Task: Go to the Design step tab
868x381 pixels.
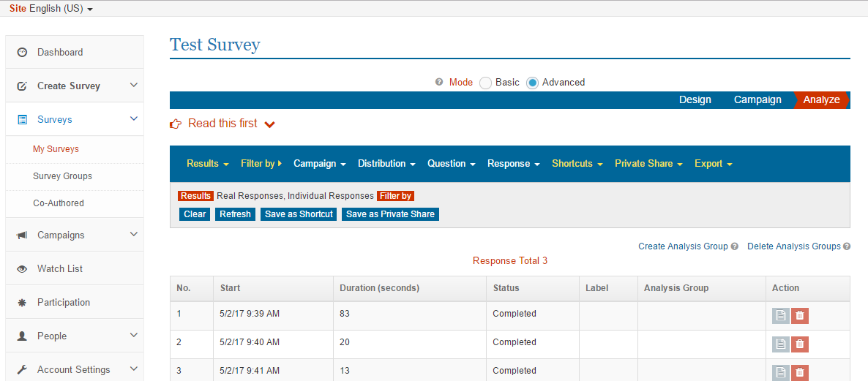Action: tap(695, 100)
